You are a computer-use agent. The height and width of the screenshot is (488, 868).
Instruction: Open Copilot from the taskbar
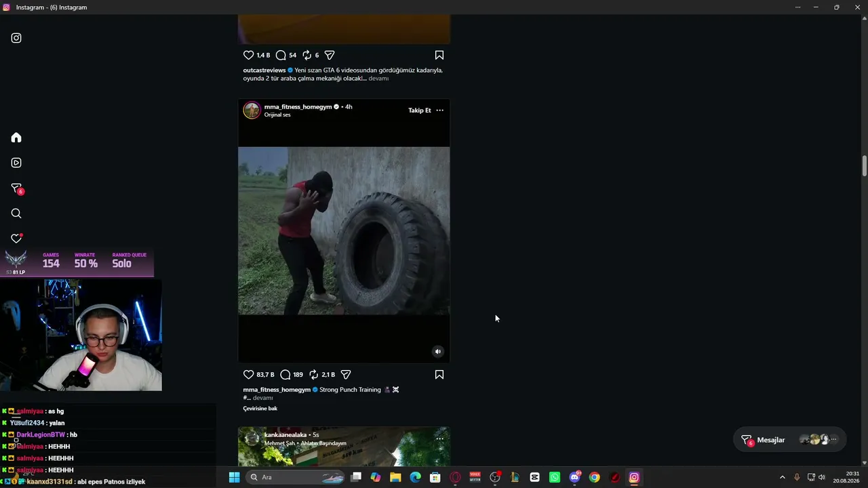coord(376,477)
